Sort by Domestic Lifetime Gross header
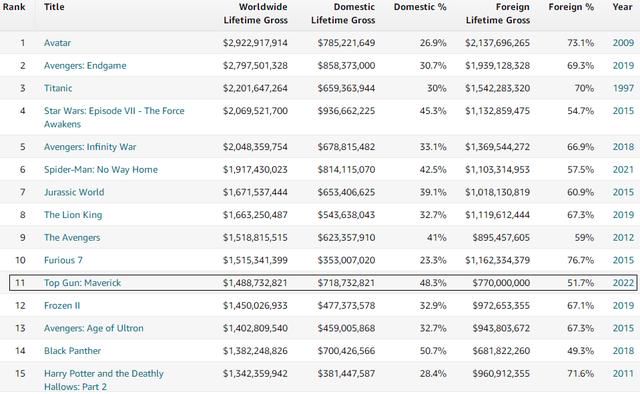Screen dimensions: 640x394 point(343,13)
